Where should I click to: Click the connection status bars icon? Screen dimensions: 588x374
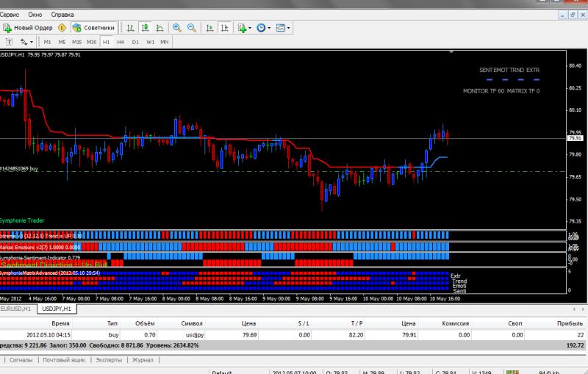point(512,372)
